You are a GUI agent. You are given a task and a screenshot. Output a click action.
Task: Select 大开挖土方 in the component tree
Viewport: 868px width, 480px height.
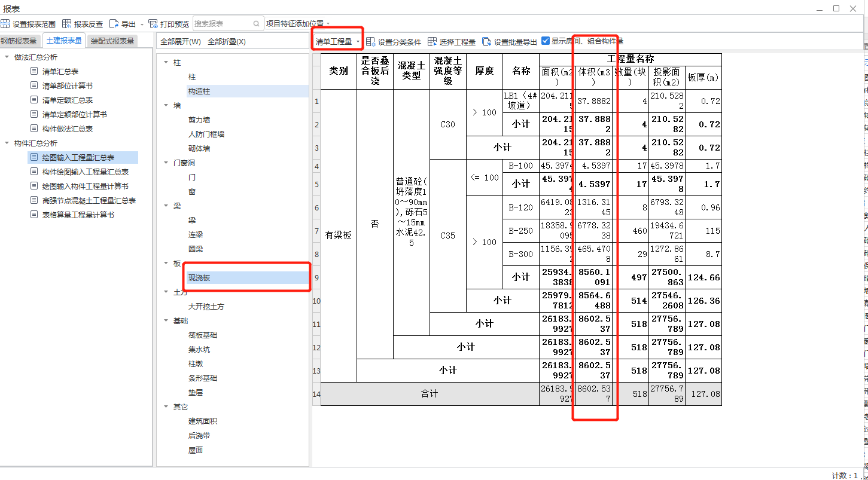point(206,307)
